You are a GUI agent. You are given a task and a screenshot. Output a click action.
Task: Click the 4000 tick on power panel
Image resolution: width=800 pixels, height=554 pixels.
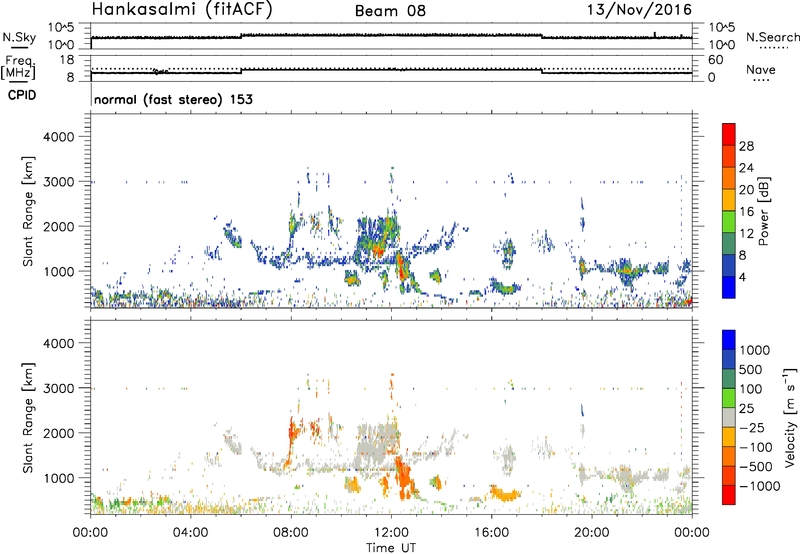pos(58,137)
